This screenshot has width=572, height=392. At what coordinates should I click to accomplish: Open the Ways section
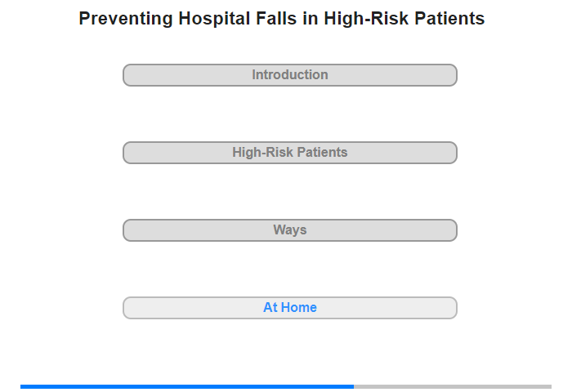pyautogui.click(x=289, y=230)
